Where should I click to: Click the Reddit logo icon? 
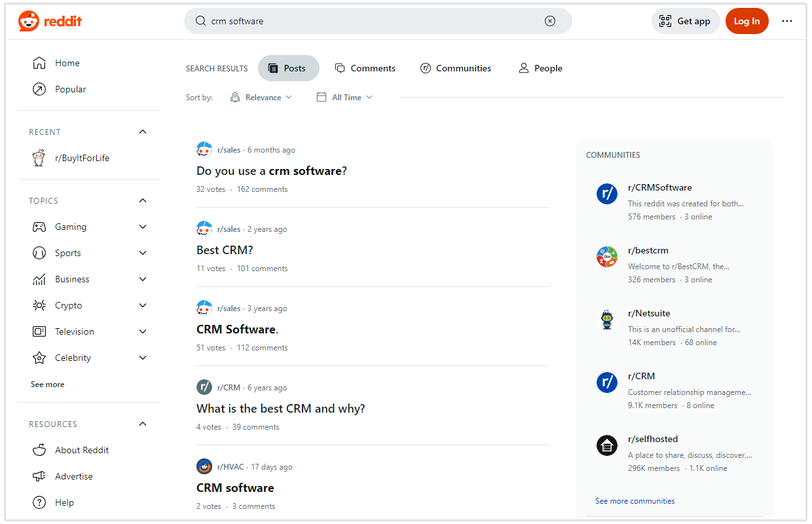(x=29, y=21)
